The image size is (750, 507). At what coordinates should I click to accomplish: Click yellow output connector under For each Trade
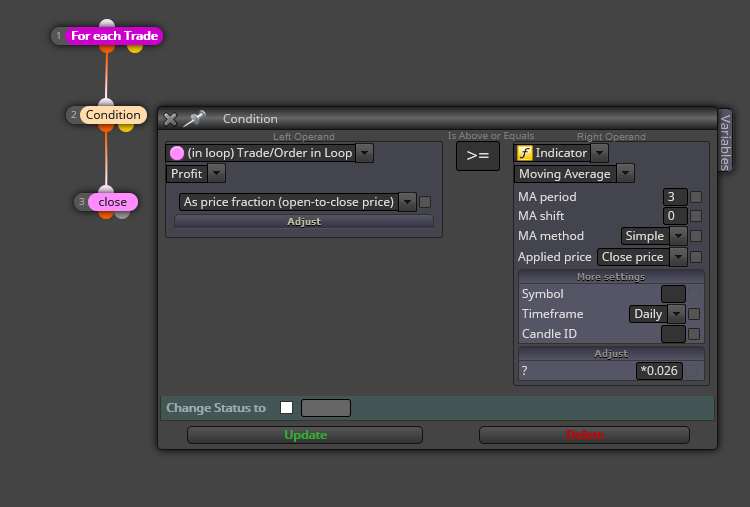coord(135,48)
